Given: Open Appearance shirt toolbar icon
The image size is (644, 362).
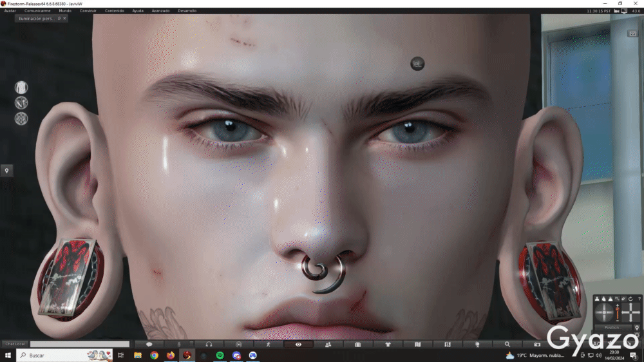Looking at the screenshot, I should pyautogui.click(x=388, y=345).
